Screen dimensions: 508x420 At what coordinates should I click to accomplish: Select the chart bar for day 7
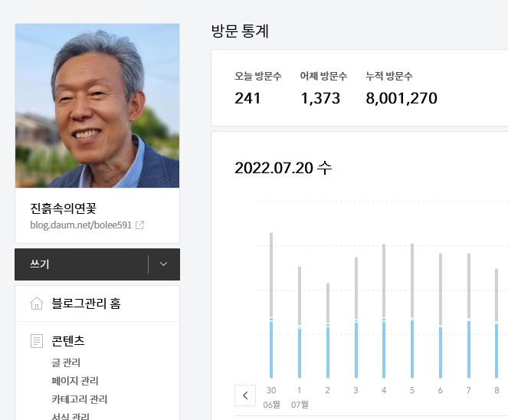(468, 316)
